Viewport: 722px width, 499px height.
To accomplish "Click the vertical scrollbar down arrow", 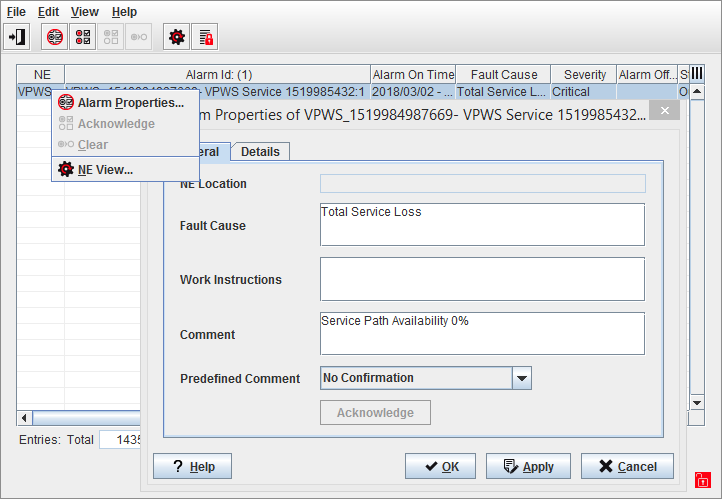I will pos(697,402).
